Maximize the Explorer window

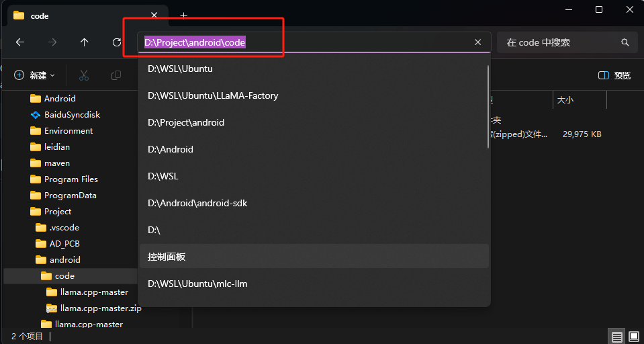point(599,9)
